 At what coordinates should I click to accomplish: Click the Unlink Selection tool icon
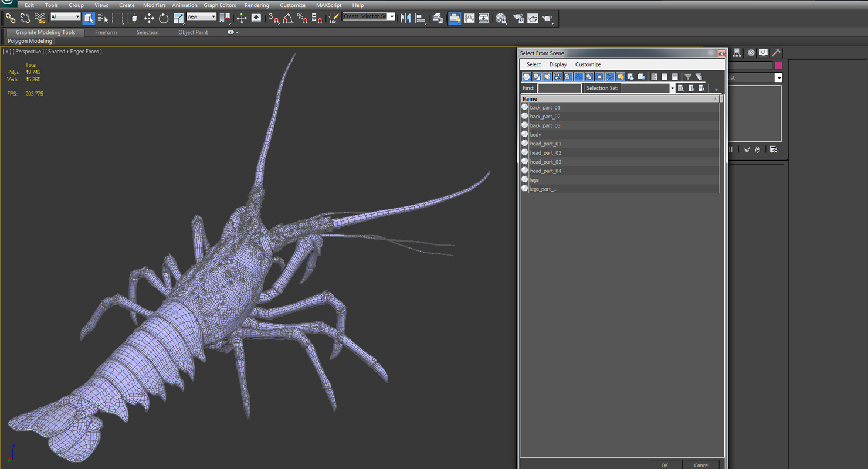[25, 18]
